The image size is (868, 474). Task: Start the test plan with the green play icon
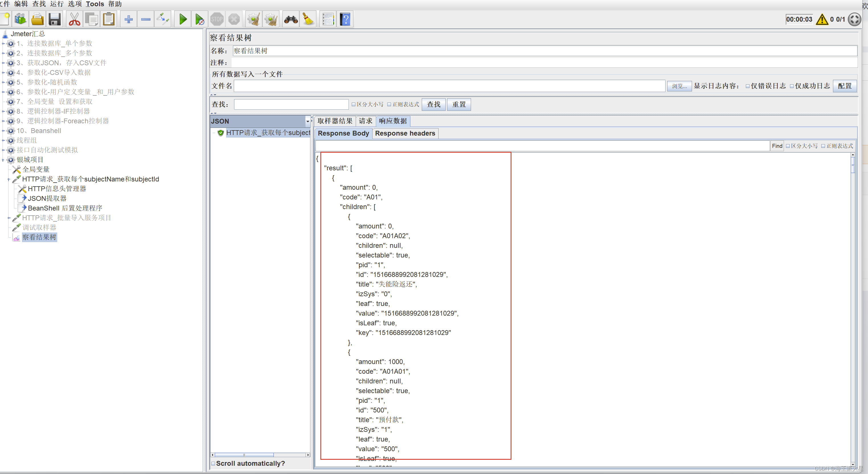point(182,19)
